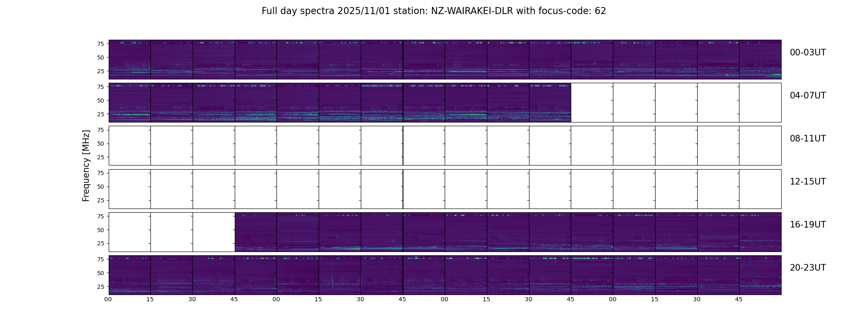The width and height of the screenshot is (868, 331).
Task: Click the '04-07UT' row label
Action: (808, 96)
